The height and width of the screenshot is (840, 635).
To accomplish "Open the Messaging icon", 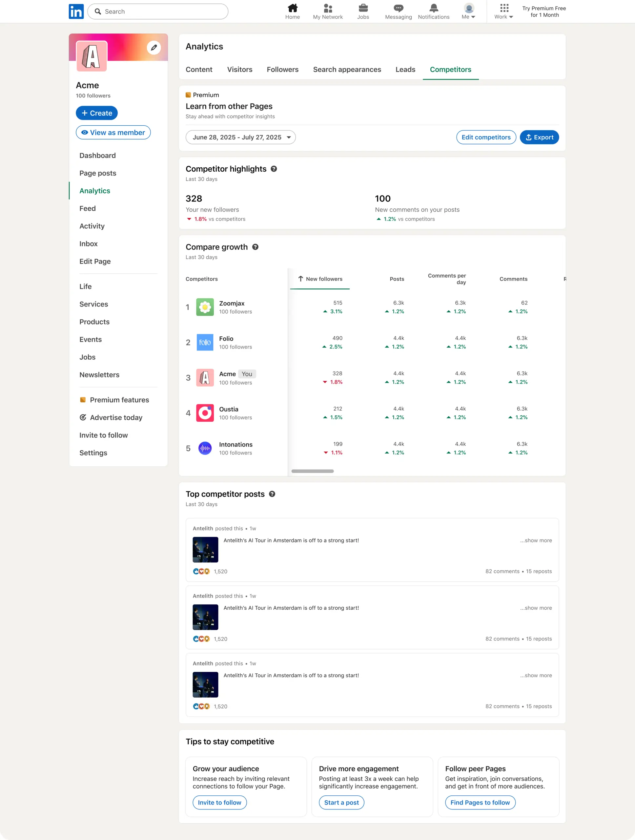I will coord(399,8).
